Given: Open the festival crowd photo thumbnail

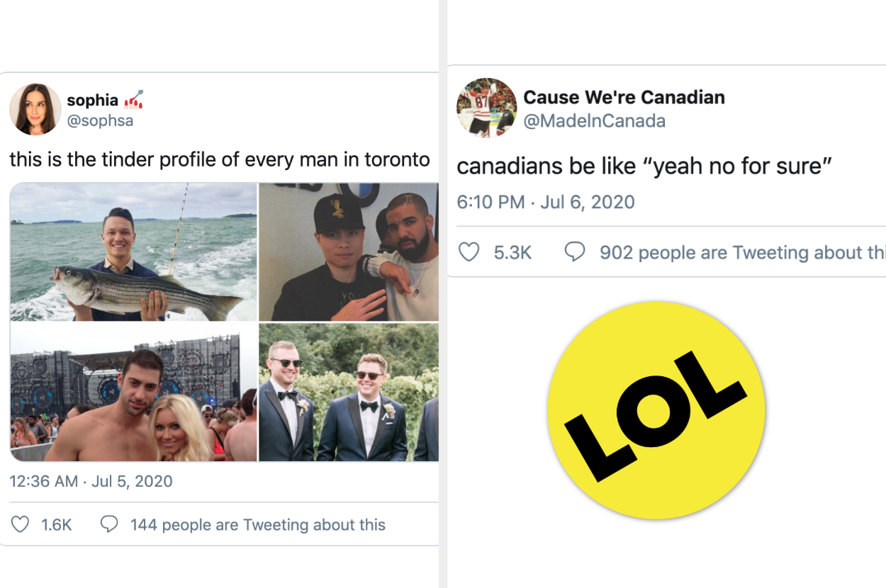Looking at the screenshot, I should point(133,392).
